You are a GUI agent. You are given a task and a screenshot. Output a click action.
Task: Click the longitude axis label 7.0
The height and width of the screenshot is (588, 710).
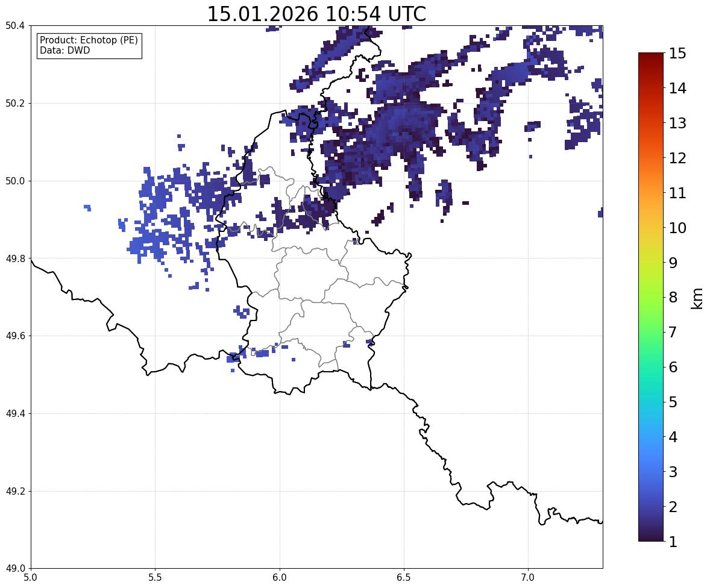528,578
